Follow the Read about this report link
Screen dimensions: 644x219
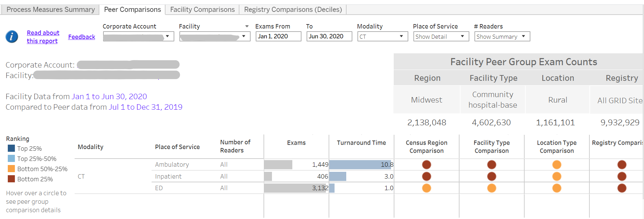pyautogui.click(x=43, y=37)
